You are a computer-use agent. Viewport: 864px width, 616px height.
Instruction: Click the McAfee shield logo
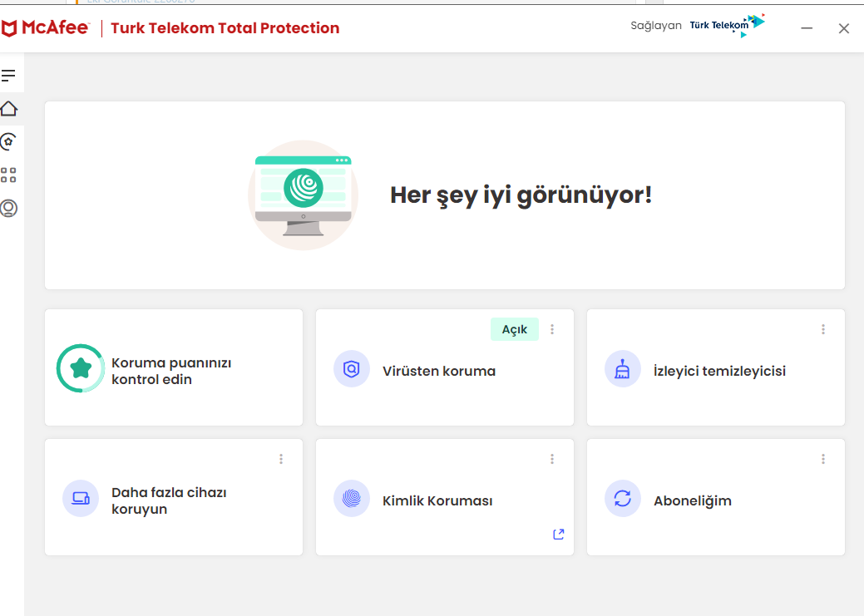(9, 28)
